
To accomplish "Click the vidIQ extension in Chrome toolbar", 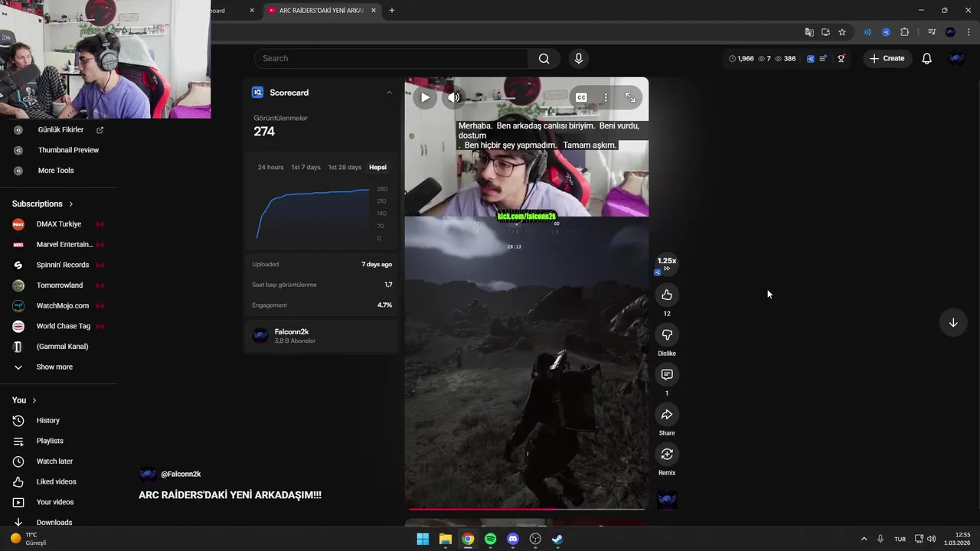I will point(886,32).
